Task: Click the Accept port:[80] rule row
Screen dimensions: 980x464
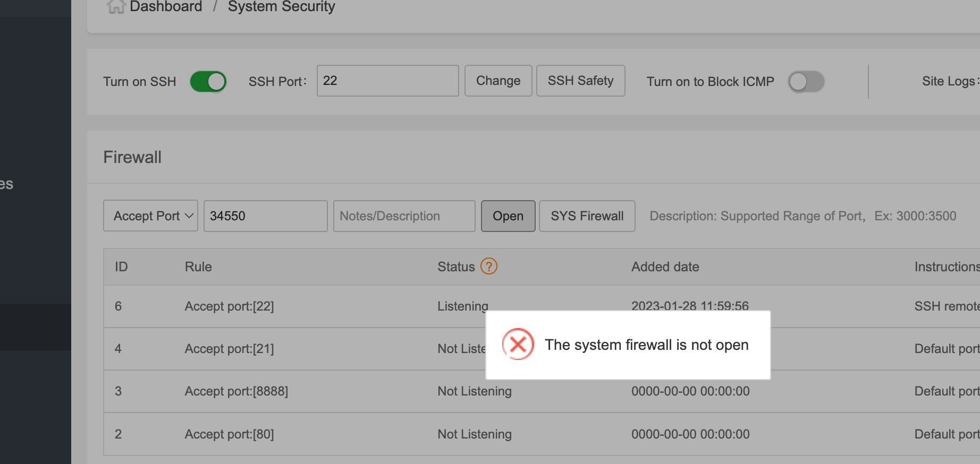Action: click(229, 434)
